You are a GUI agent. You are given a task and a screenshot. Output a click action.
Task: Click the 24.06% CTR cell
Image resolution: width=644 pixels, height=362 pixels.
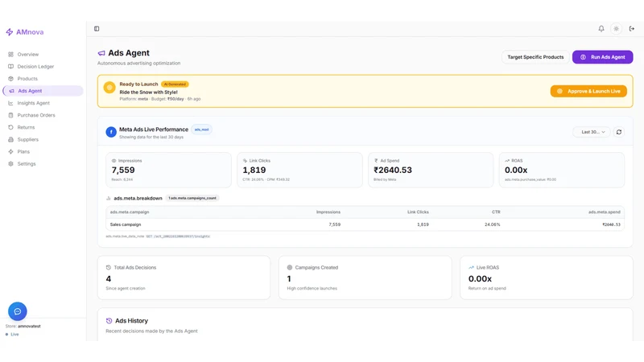pyautogui.click(x=492, y=224)
